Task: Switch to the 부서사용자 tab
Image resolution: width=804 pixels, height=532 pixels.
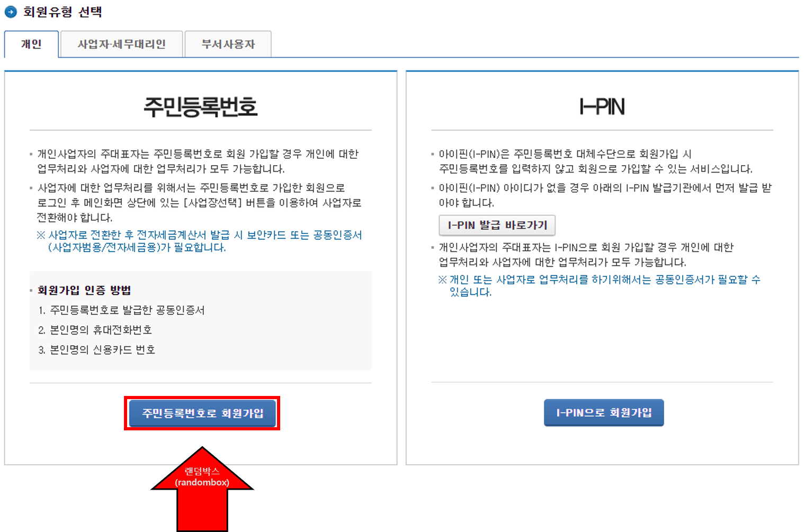Action: coord(228,44)
